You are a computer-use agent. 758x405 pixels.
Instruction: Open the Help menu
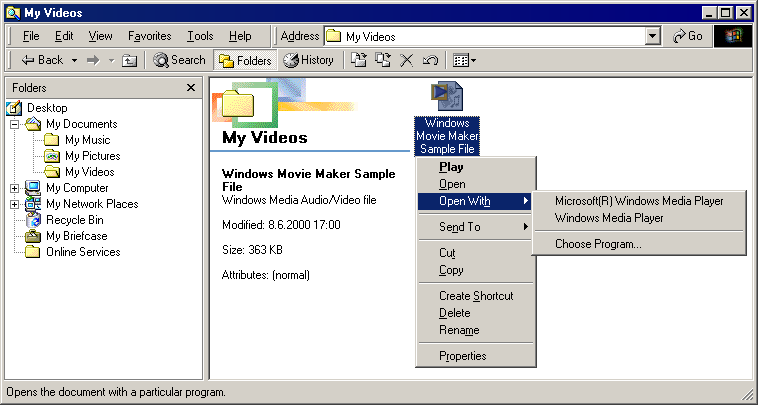(x=240, y=36)
